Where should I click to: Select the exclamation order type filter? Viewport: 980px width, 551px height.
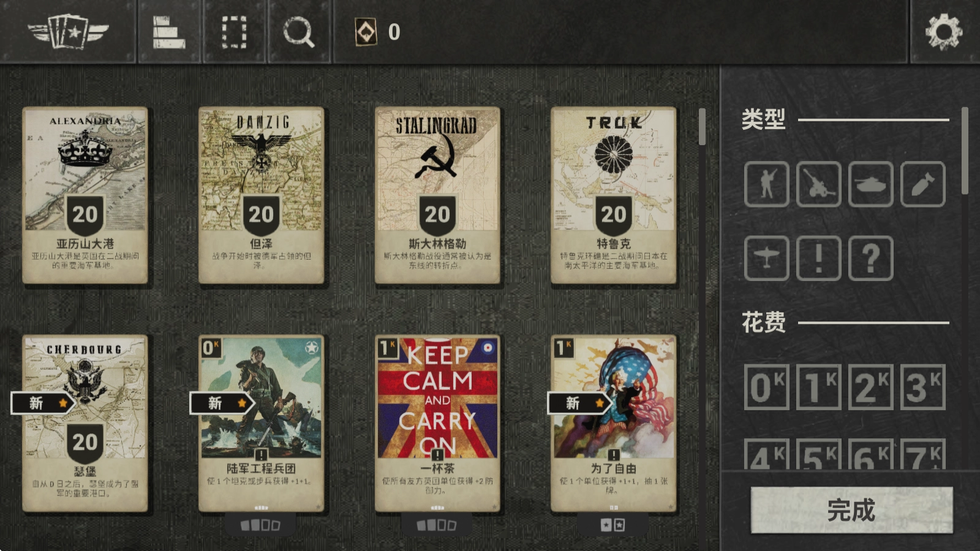(x=818, y=258)
